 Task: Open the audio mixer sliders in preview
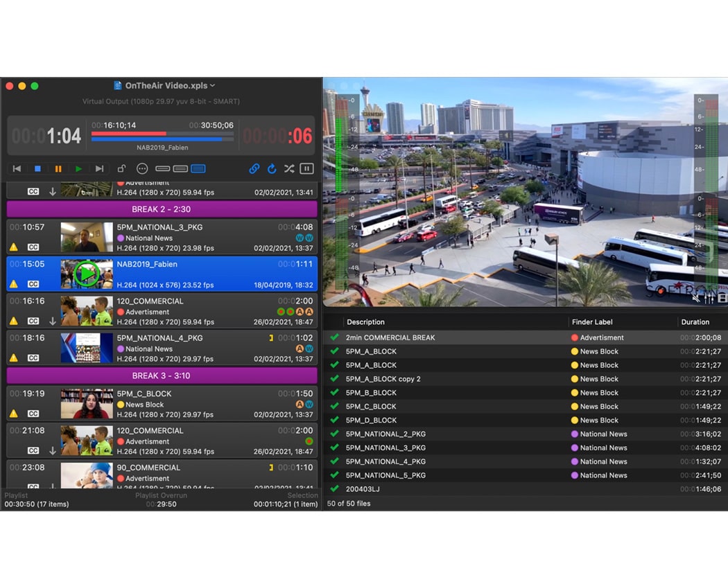709,297
